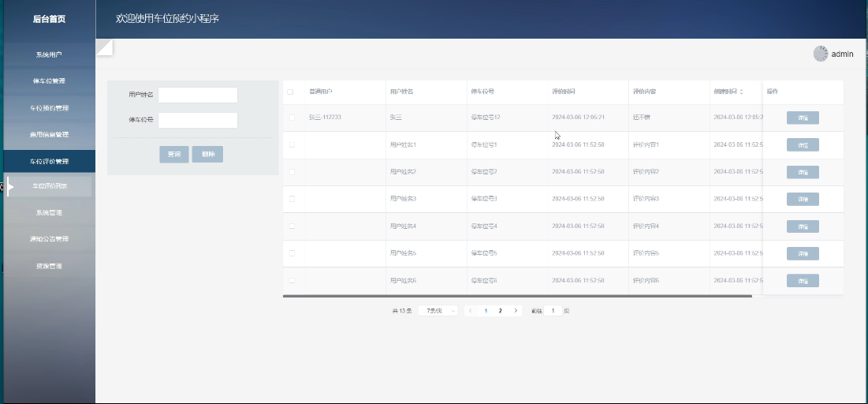
Task: Toggle the select-all checkbox in table header
Action: (x=290, y=92)
